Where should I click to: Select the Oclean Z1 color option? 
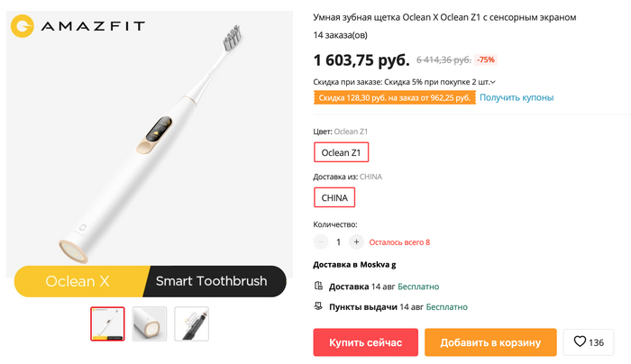pyautogui.click(x=341, y=152)
